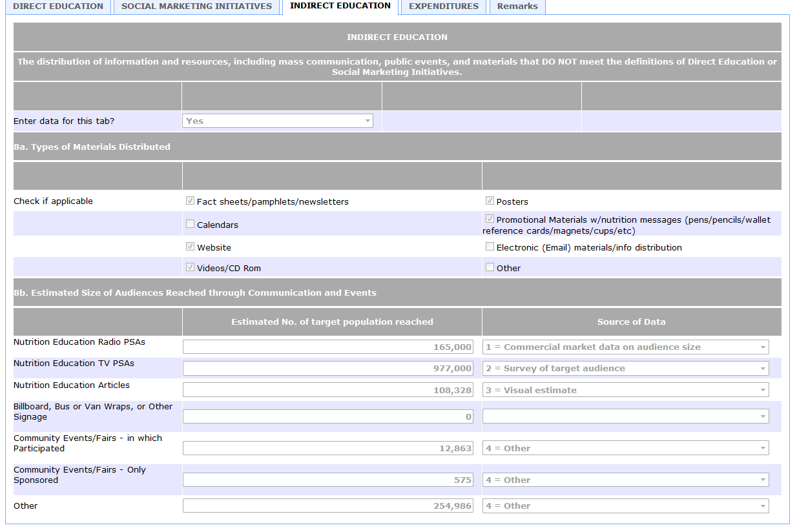Uncheck the Posters checkbox
Image resolution: width=797 pixels, height=532 pixels.
pos(490,201)
